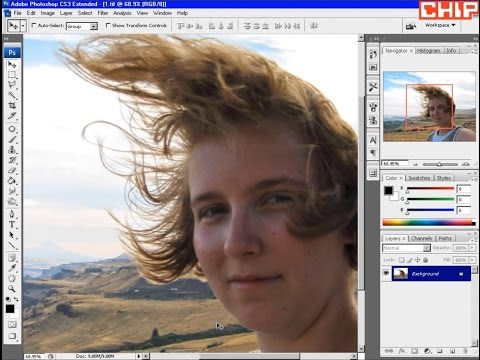Click Navigator zoom in button
The width and height of the screenshot is (480, 360).
pos(466,164)
